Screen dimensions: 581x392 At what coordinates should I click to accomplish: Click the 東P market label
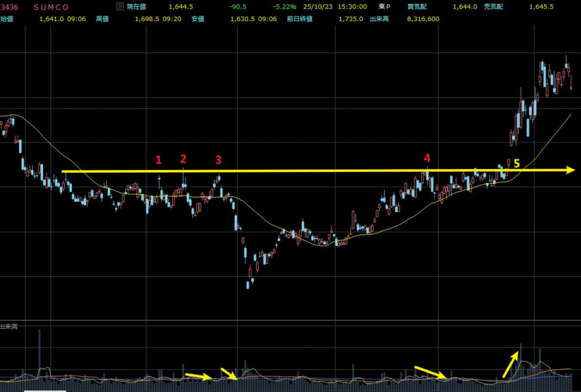pos(384,7)
